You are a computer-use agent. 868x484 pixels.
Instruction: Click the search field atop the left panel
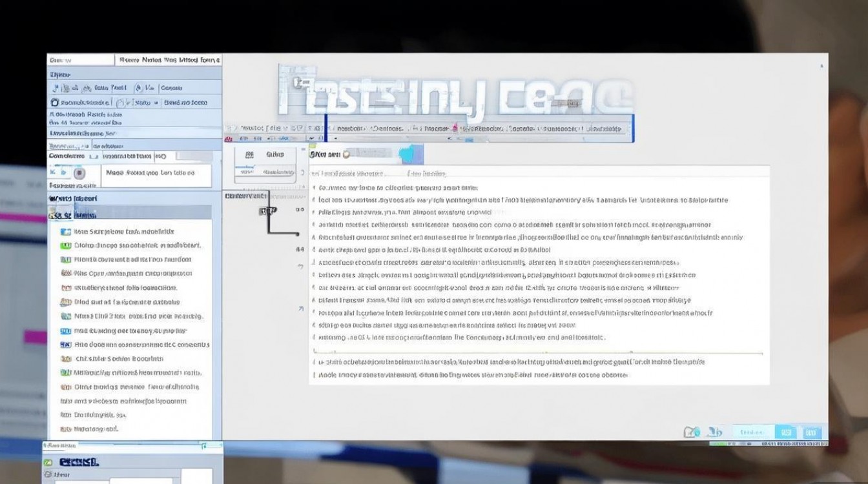pos(80,60)
